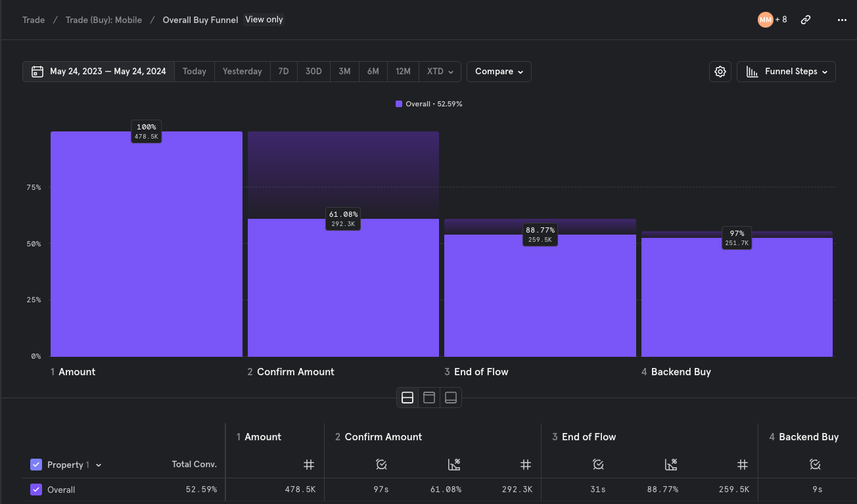The height and width of the screenshot is (504, 857).
Task: Uncheck the Overall row checkbox
Action: (x=36, y=490)
